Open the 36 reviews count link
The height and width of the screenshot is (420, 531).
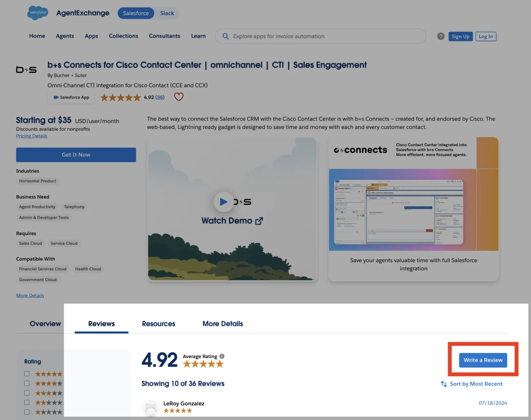point(160,97)
